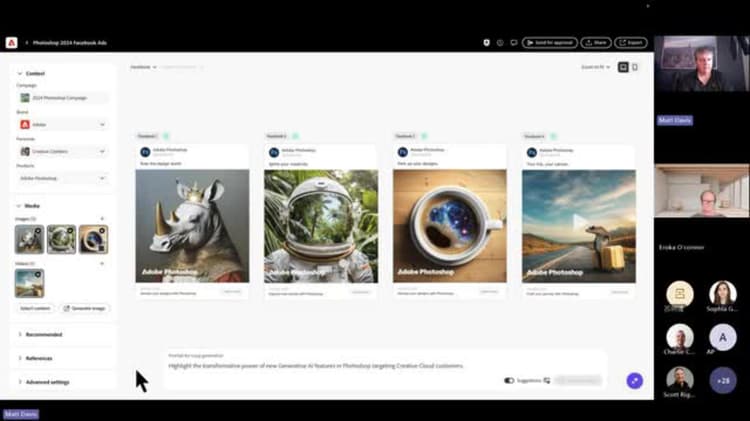Screen dimensions: 750x421
Task: Open the history clock icon
Action: 500,43
